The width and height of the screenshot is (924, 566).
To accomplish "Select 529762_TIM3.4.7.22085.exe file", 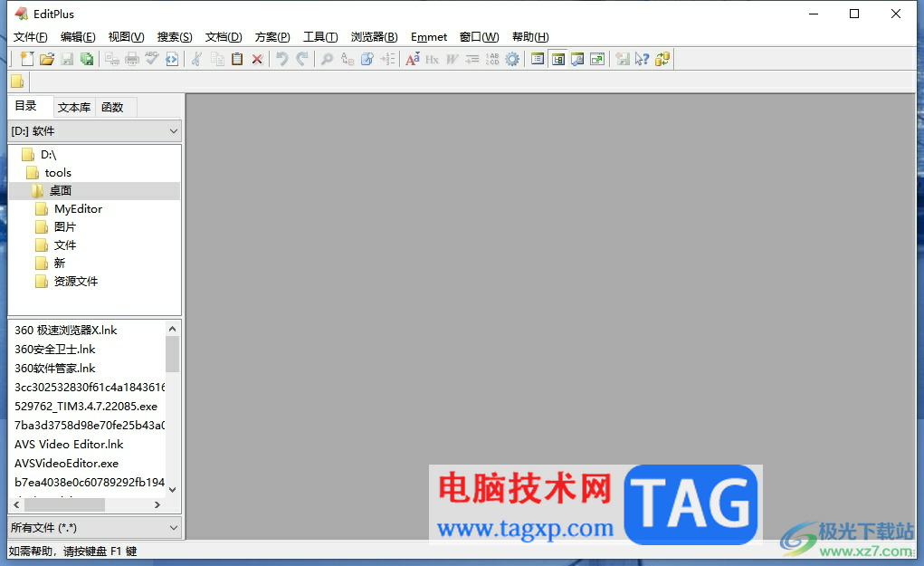I will pos(86,407).
